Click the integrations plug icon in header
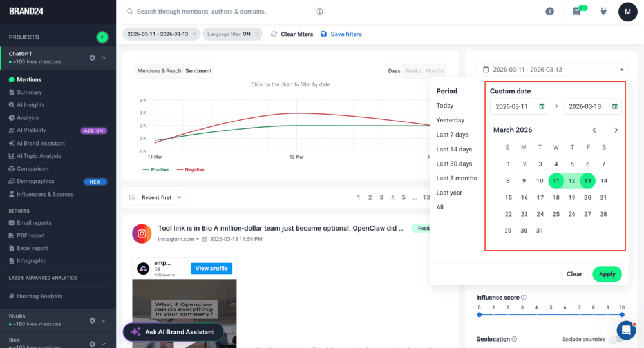Viewport: 644px width, 348px height. pos(603,12)
